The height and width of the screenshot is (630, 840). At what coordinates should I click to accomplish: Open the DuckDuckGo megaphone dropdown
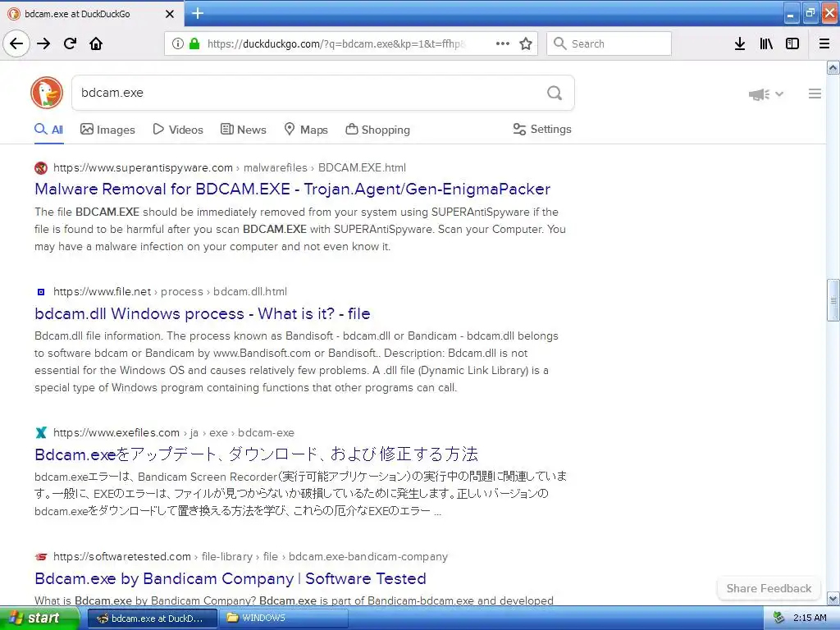coord(766,94)
